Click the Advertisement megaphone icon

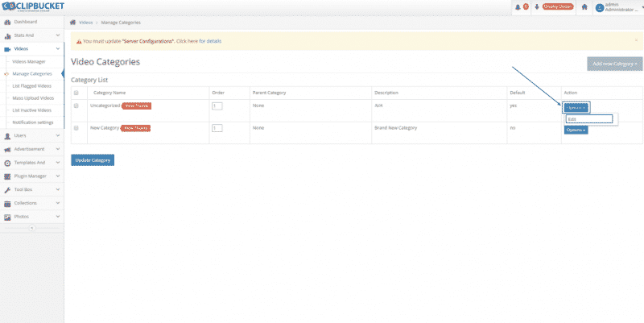[x=6, y=149]
